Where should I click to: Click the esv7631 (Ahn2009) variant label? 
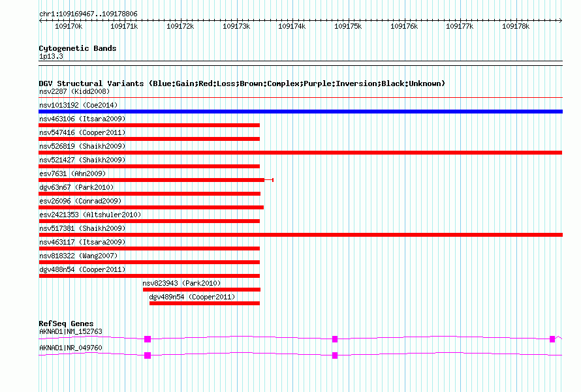point(72,173)
